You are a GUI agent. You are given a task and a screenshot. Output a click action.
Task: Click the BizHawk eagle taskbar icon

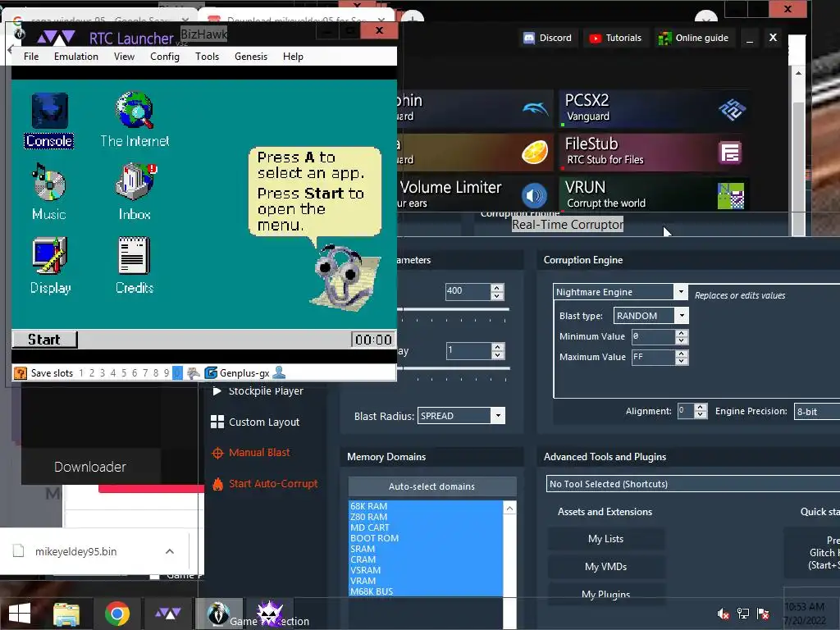click(218, 614)
